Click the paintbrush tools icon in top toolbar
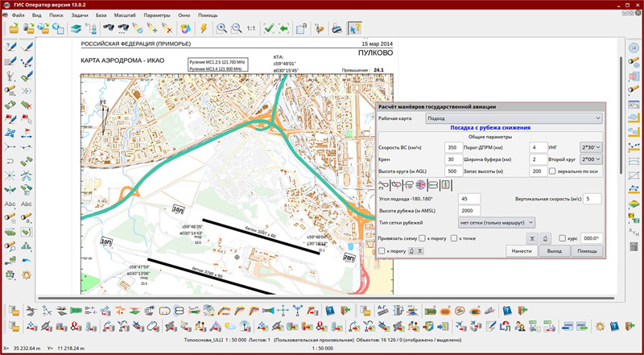The image size is (644, 355). click(x=319, y=28)
